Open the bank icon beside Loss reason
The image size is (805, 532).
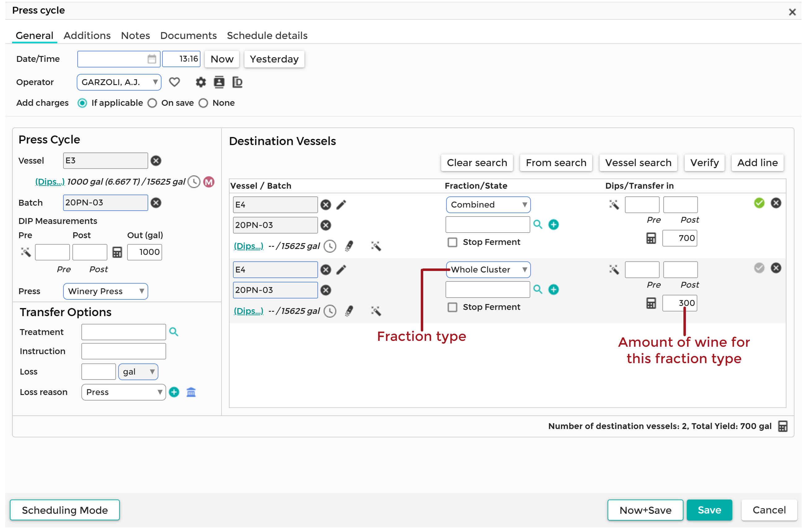(x=191, y=393)
